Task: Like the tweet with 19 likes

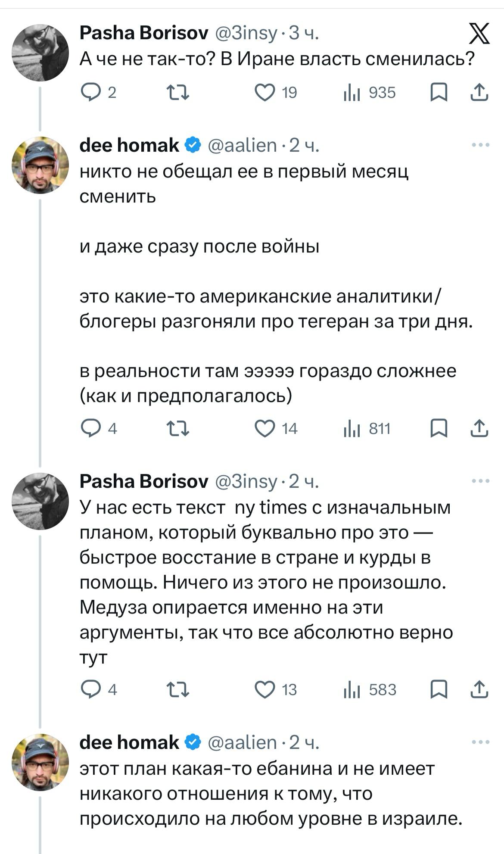Action: (264, 93)
